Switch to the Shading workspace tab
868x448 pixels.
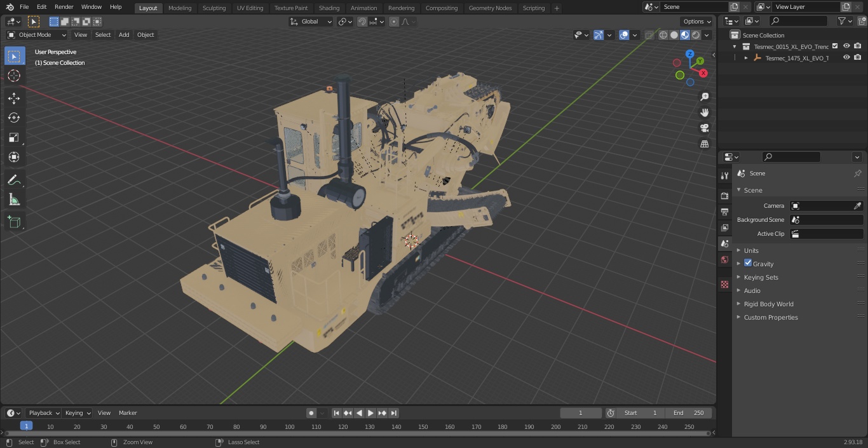coord(329,8)
